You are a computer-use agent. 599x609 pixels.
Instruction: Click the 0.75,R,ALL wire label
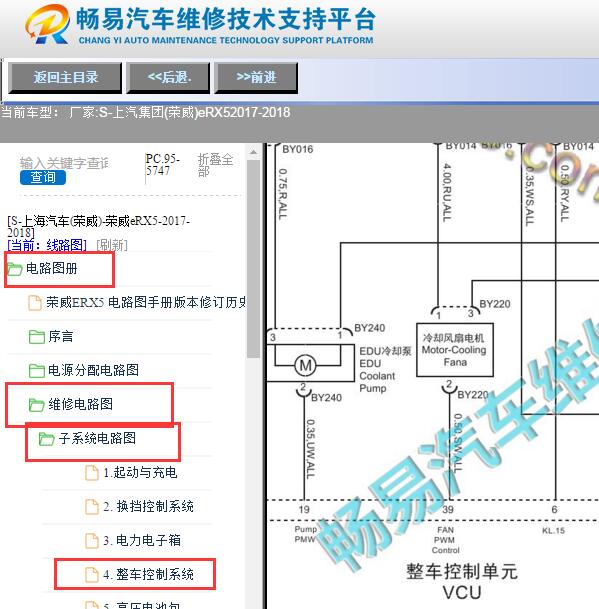(283, 193)
